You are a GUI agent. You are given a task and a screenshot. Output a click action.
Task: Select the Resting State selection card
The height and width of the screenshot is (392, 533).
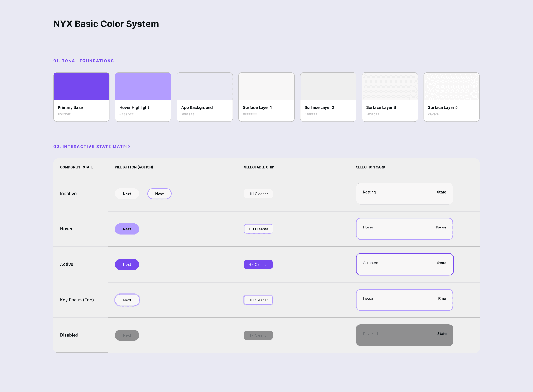[x=404, y=194]
